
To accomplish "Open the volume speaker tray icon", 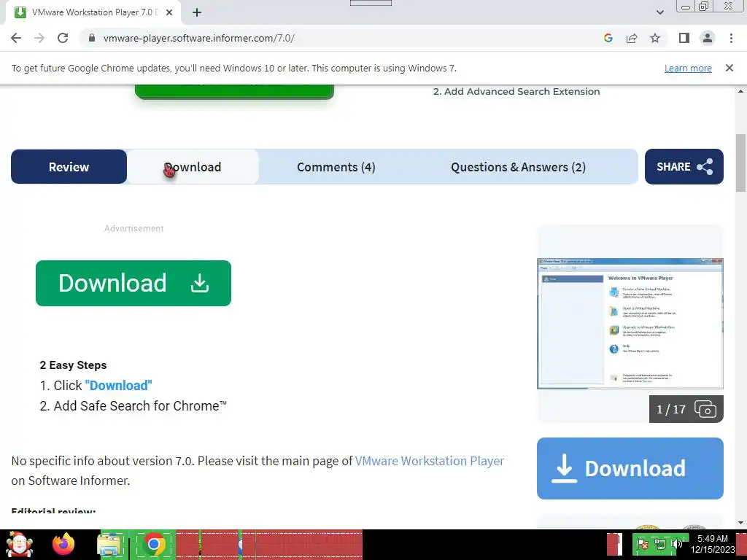I will point(676,544).
